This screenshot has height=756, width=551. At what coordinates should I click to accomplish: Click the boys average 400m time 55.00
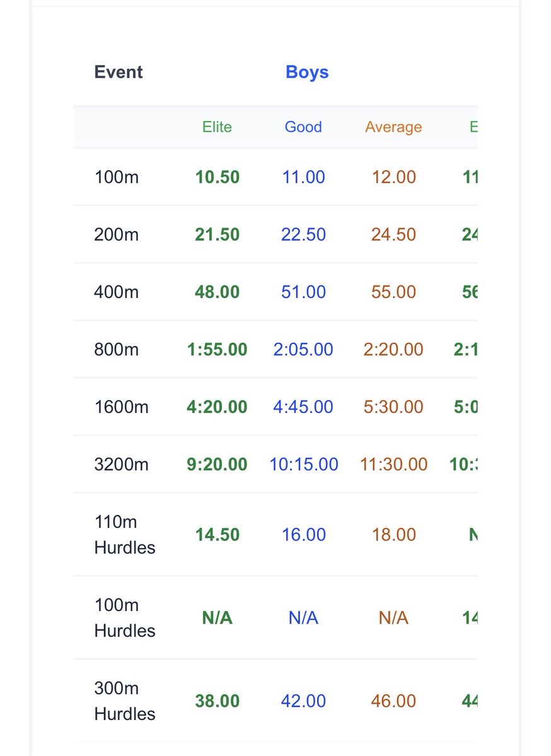click(393, 292)
